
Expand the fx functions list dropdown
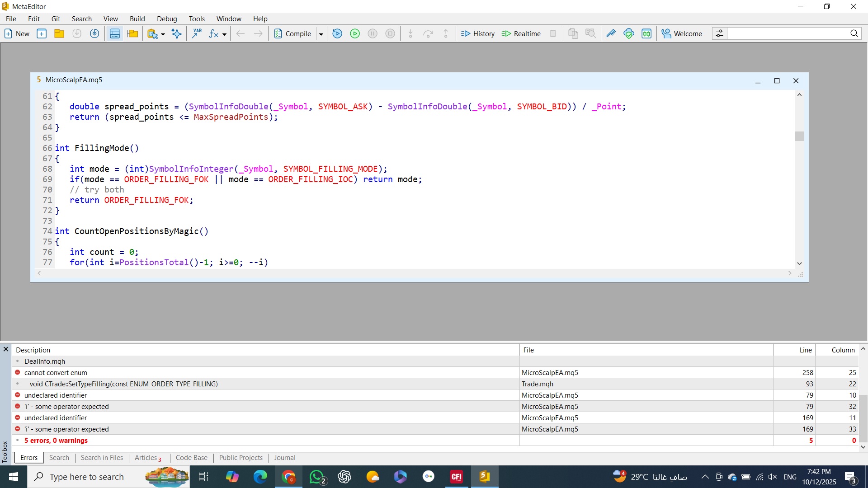click(224, 34)
